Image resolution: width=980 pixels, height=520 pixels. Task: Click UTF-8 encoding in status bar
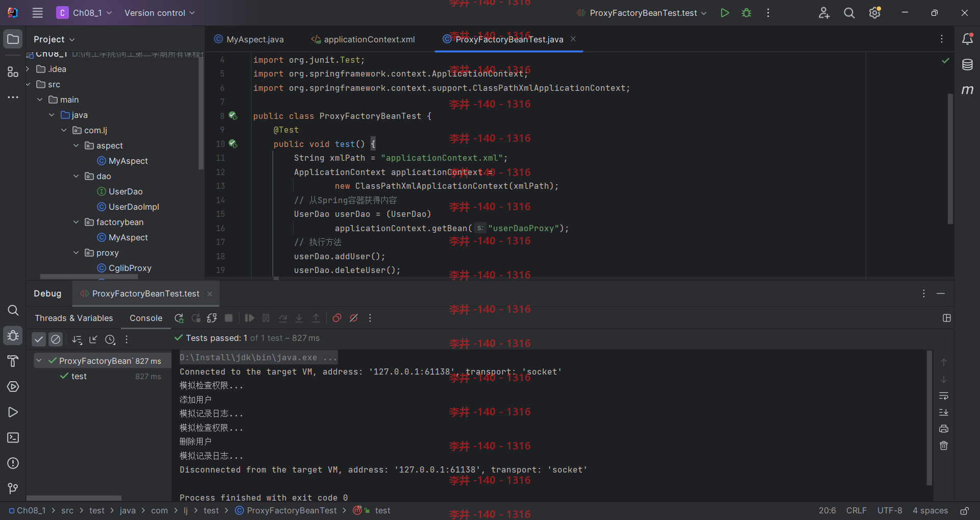point(890,511)
